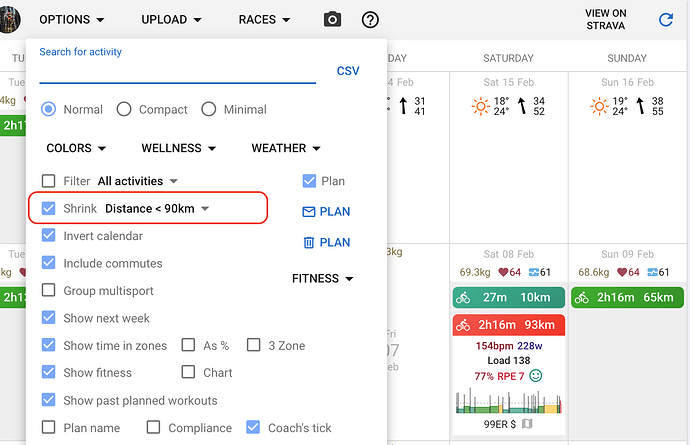The image size is (690, 445).
Task: Open the help question mark icon
Action: (x=370, y=19)
